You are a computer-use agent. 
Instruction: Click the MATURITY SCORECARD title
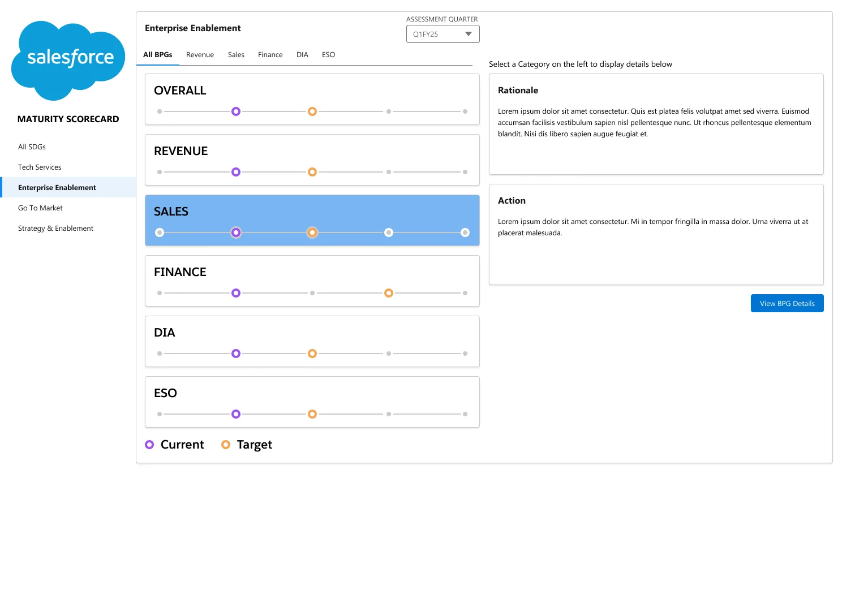click(x=68, y=119)
